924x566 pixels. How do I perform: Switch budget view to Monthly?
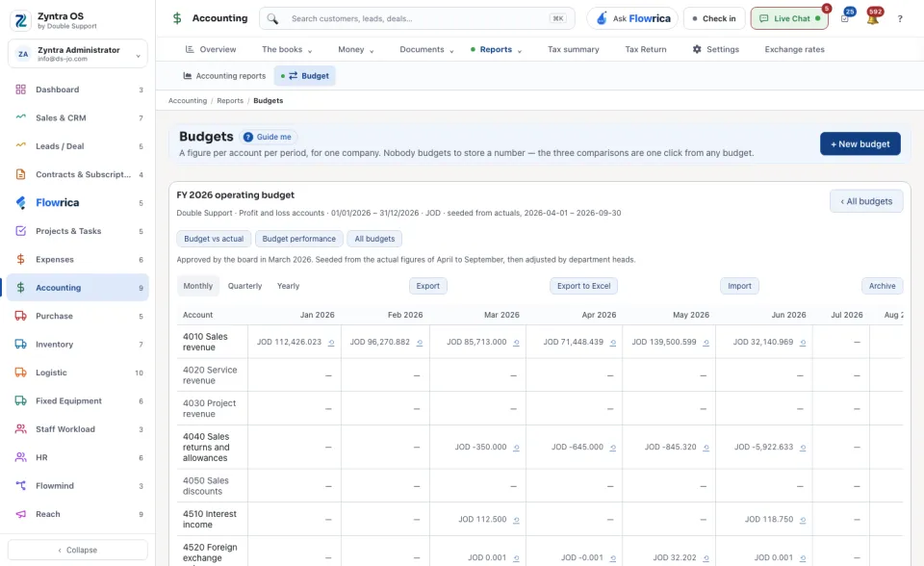click(198, 286)
